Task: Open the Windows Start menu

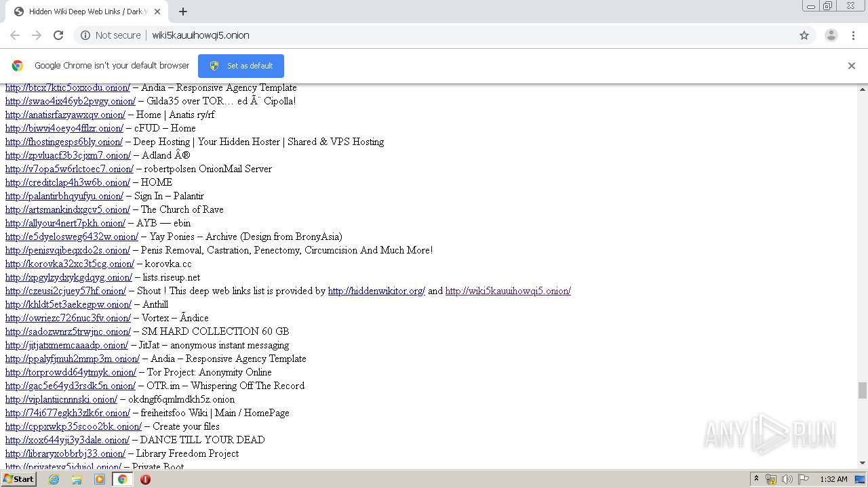Action: coord(19,479)
